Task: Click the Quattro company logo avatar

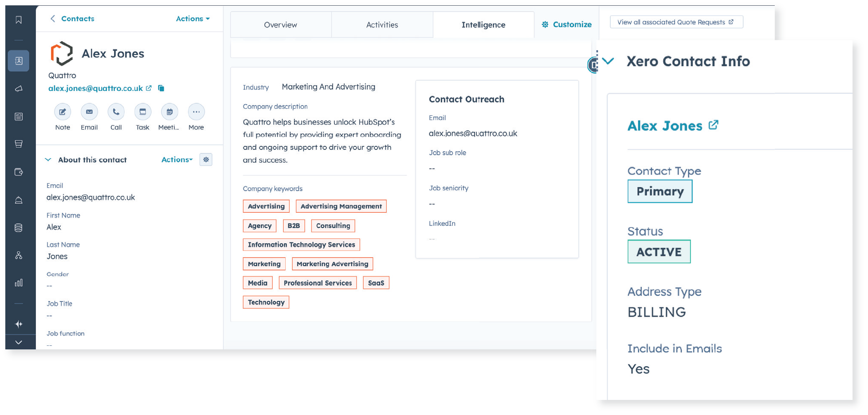Action: pyautogui.click(x=61, y=54)
